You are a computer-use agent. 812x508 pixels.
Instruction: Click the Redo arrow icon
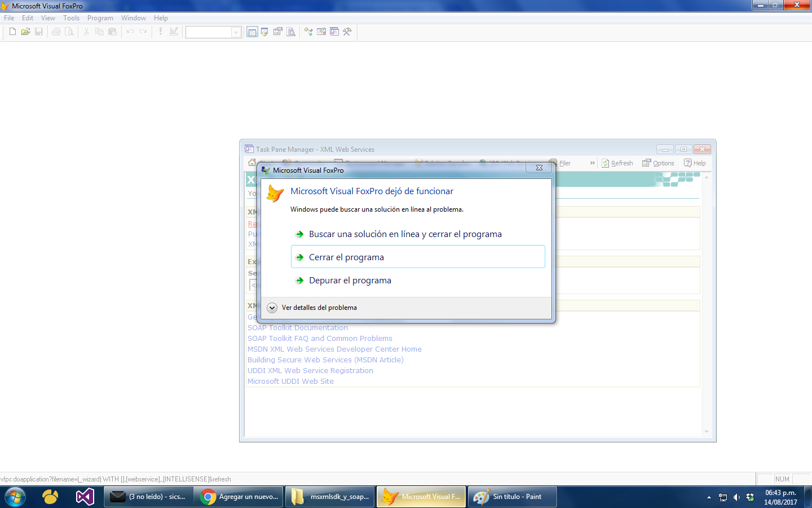(x=143, y=32)
